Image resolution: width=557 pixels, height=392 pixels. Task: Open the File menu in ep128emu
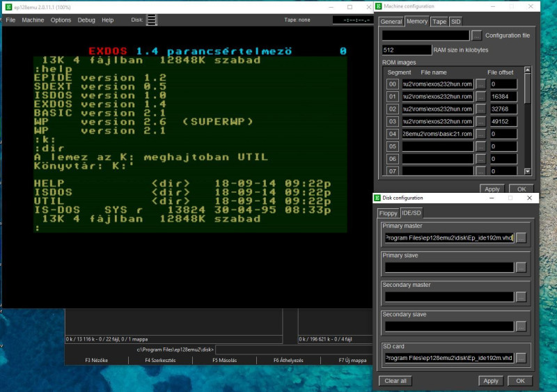10,20
